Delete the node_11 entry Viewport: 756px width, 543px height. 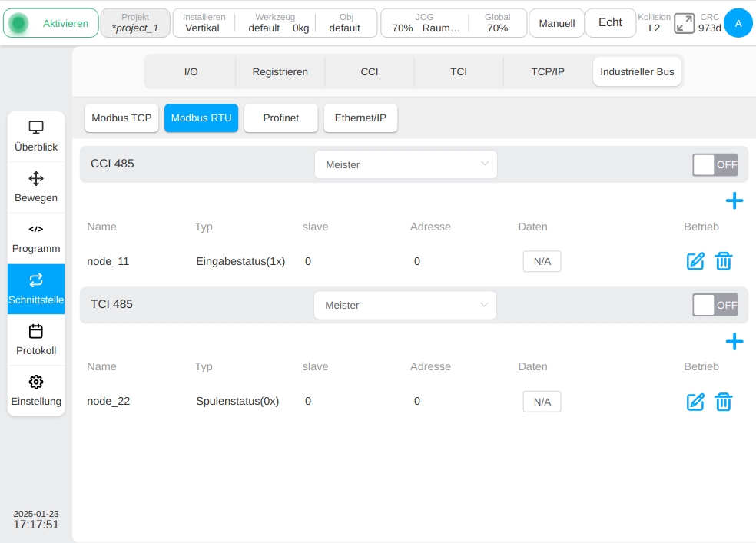click(x=723, y=261)
